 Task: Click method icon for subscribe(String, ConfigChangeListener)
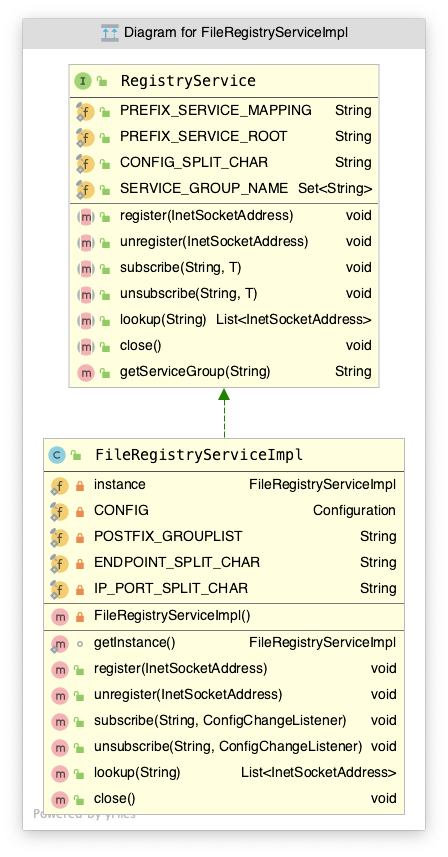(60, 721)
